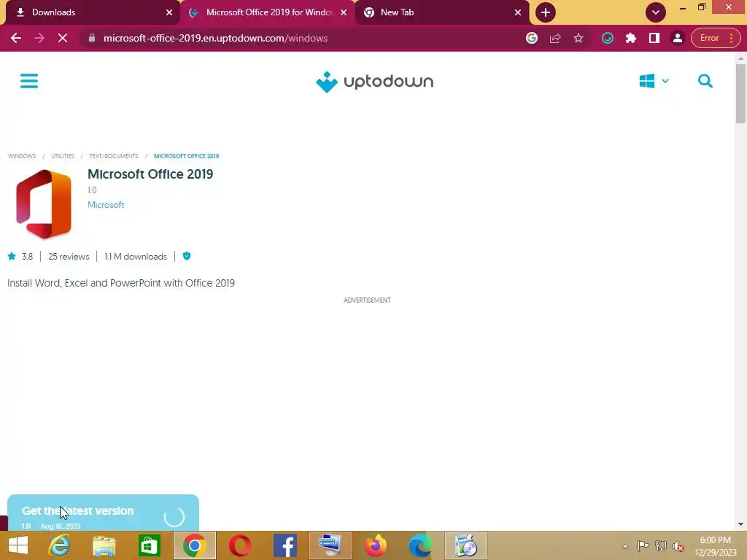Screen dimensions: 747x560
Task: Open the Windows Store taskbar icon
Action: 149,545
